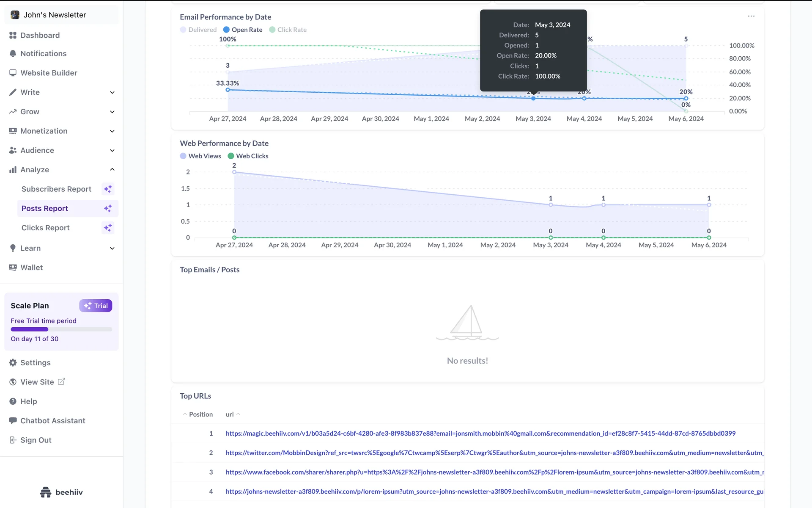
Task: Click the free trial progress bar
Action: click(x=61, y=329)
